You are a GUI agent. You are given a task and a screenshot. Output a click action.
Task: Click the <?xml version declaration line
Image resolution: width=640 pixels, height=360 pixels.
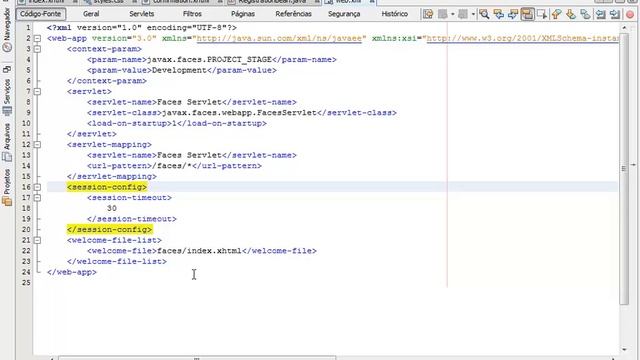pyautogui.click(x=142, y=28)
